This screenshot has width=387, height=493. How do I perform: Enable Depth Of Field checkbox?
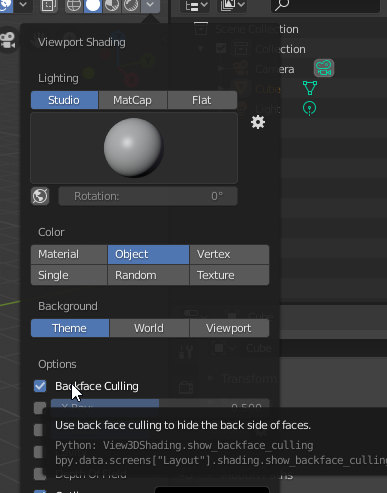tap(40, 473)
